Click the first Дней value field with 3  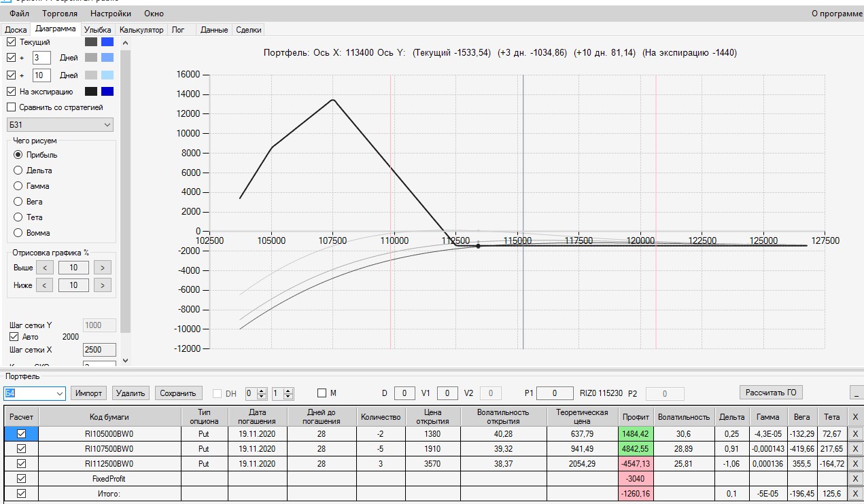click(x=41, y=58)
